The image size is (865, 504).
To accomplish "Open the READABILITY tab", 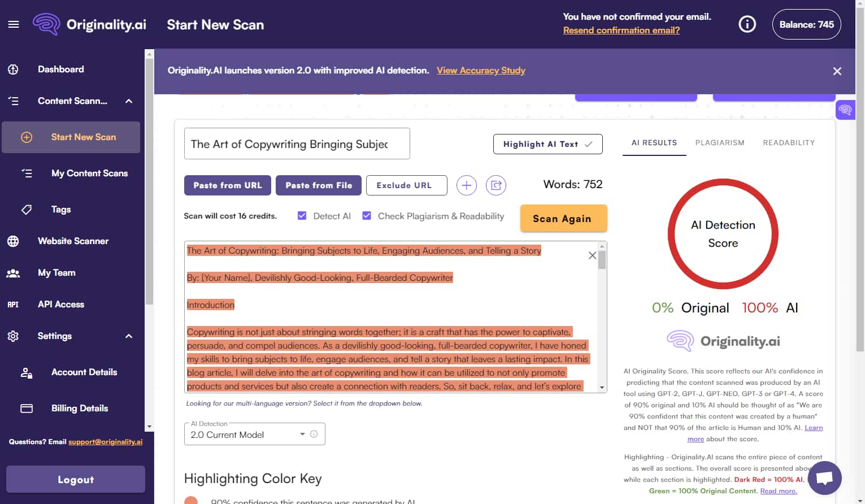I will point(789,142).
